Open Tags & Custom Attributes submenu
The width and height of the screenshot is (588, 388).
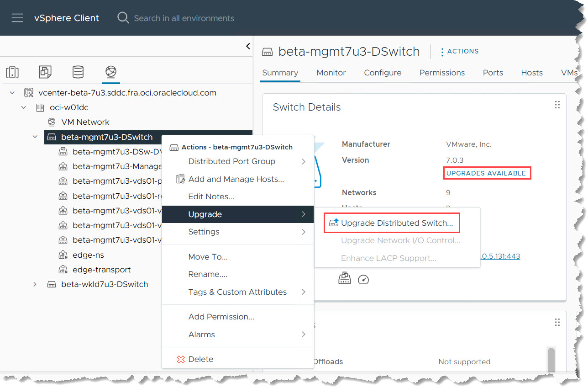(238, 292)
